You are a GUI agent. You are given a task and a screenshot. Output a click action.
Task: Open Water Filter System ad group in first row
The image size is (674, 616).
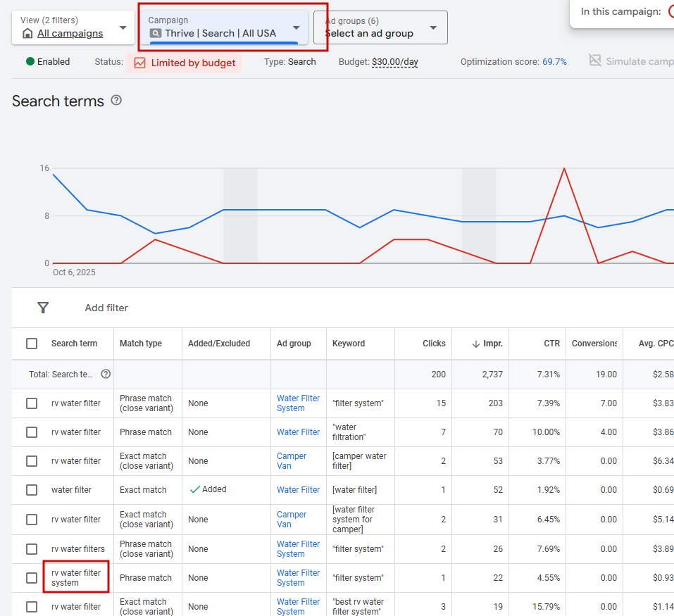click(298, 403)
